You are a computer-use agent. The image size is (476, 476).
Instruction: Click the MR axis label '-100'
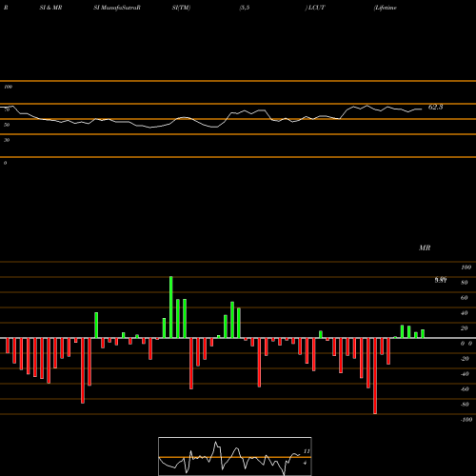[466, 420]
